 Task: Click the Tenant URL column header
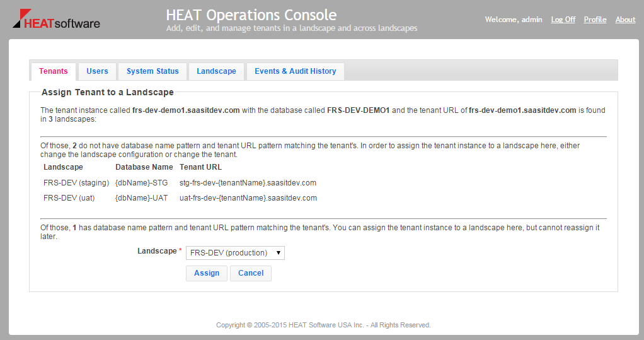pyautogui.click(x=200, y=167)
